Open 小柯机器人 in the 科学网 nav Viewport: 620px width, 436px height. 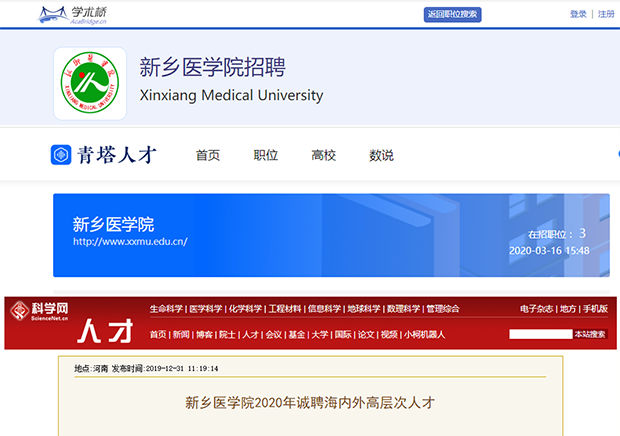[424, 334]
